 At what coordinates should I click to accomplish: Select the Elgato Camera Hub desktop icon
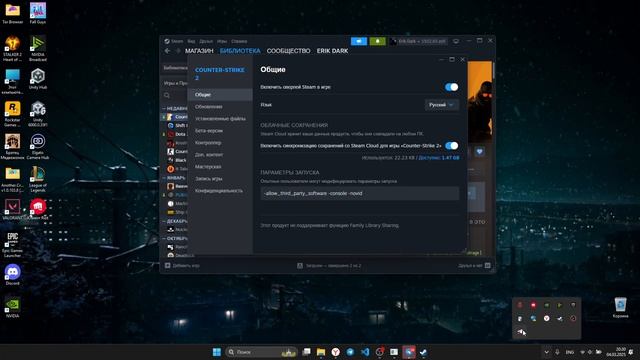point(38,147)
